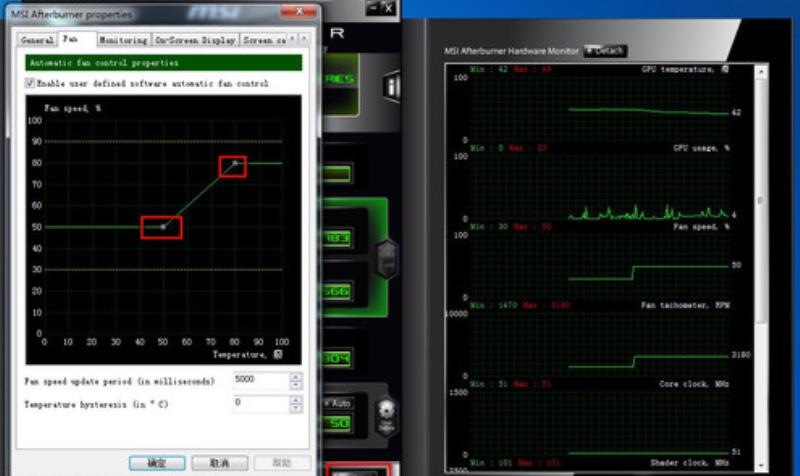Click the fan speed 50 display in main window

[337, 423]
